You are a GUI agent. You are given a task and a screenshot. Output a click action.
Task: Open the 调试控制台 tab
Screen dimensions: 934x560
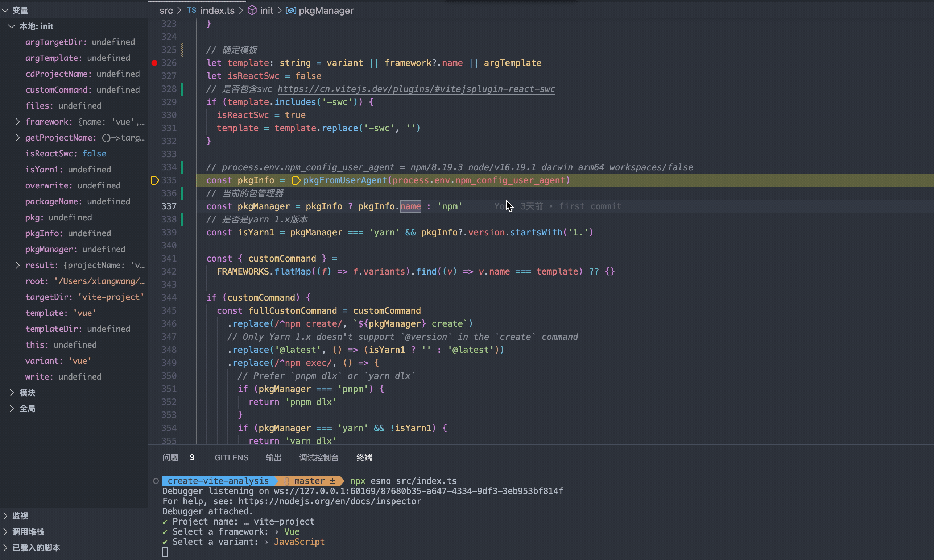coord(318,457)
